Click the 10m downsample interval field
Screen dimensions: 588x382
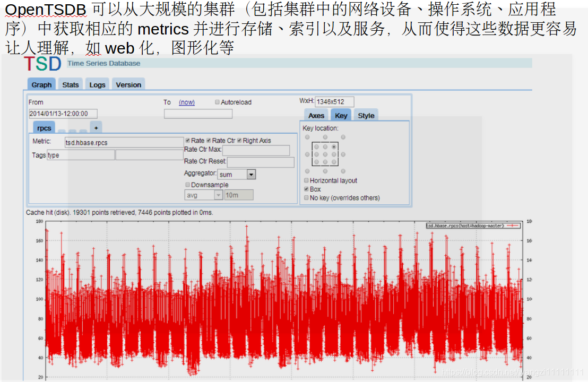click(x=239, y=195)
